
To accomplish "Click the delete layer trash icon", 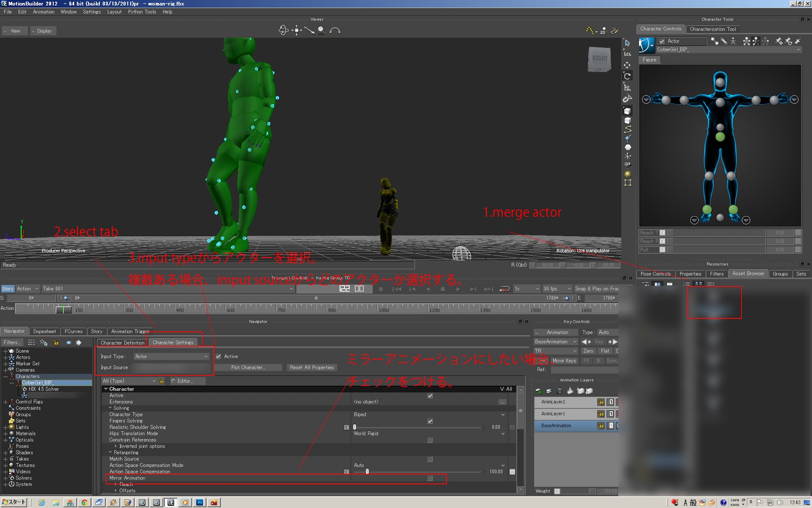I will click(x=559, y=391).
